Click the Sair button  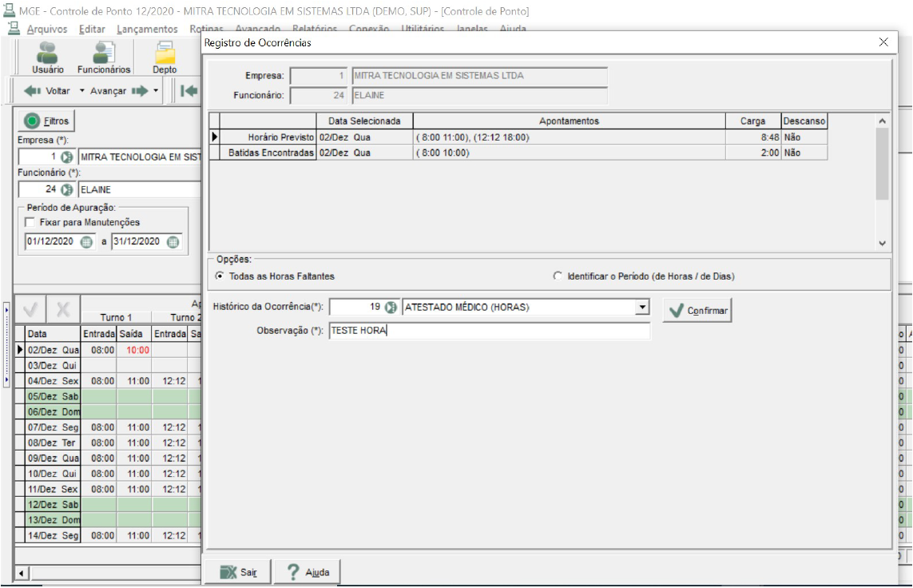click(237, 572)
